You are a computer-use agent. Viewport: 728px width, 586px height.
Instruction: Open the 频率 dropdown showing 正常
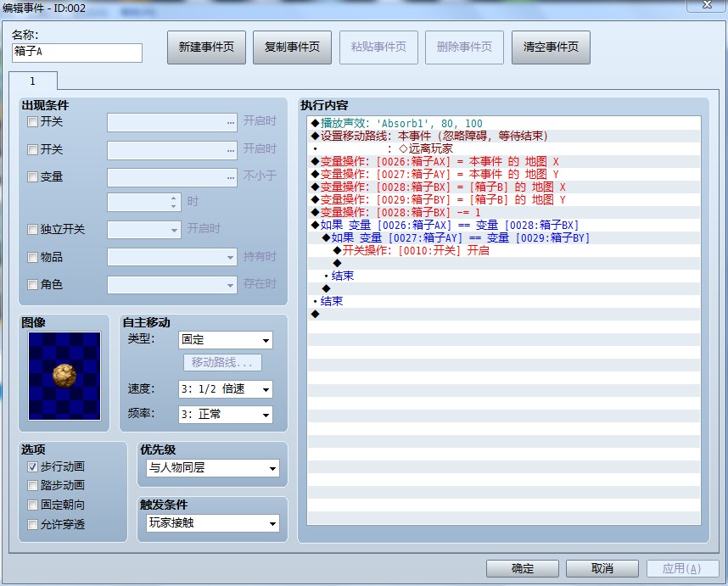(x=226, y=415)
